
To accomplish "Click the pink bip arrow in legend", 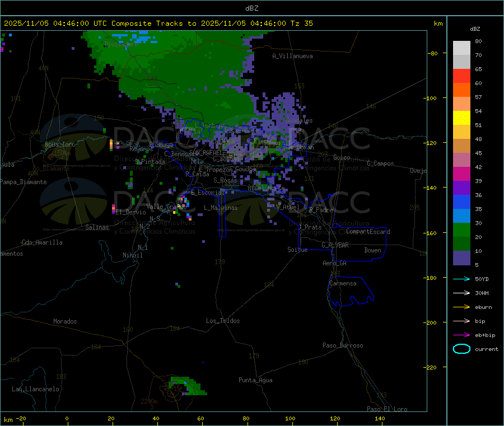I will pyautogui.click(x=461, y=321).
